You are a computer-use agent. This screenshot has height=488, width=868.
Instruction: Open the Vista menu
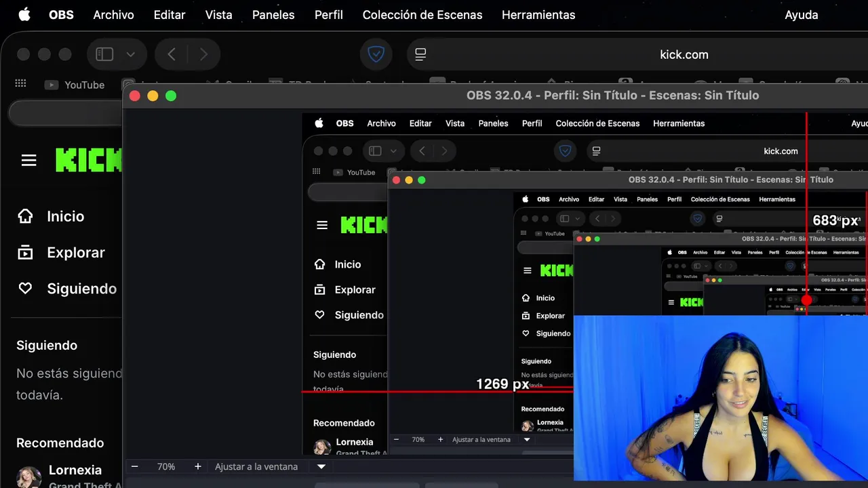(x=218, y=15)
